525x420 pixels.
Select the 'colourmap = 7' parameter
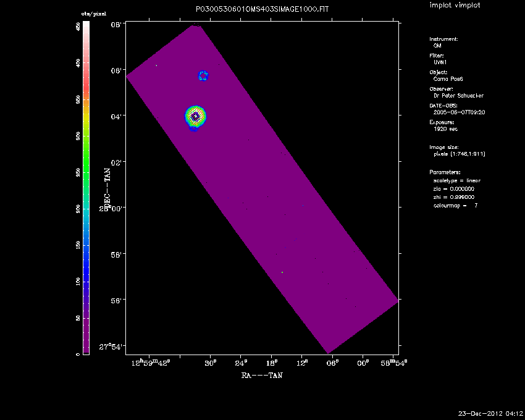point(455,206)
